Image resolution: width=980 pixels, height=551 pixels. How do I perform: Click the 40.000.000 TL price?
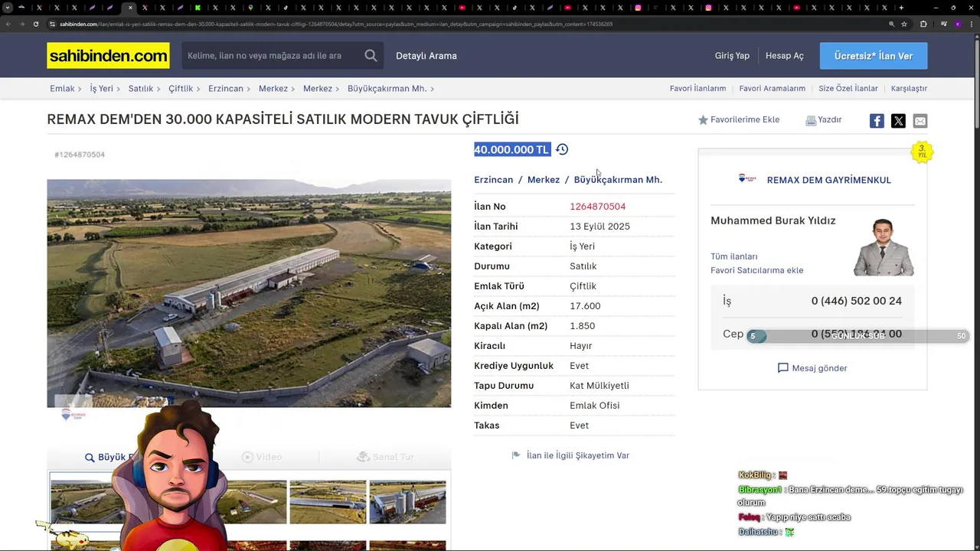[x=511, y=149]
